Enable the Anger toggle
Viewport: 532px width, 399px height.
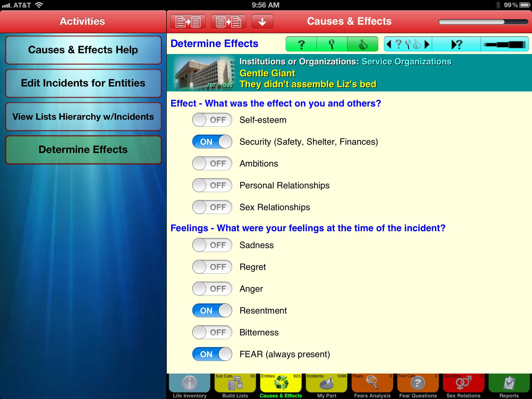[x=212, y=289]
